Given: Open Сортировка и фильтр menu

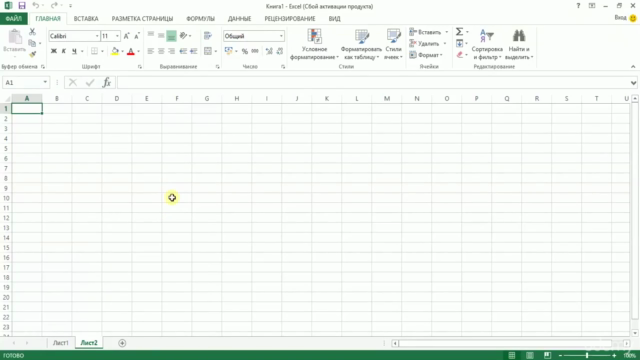Looking at the screenshot, I should tap(487, 44).
